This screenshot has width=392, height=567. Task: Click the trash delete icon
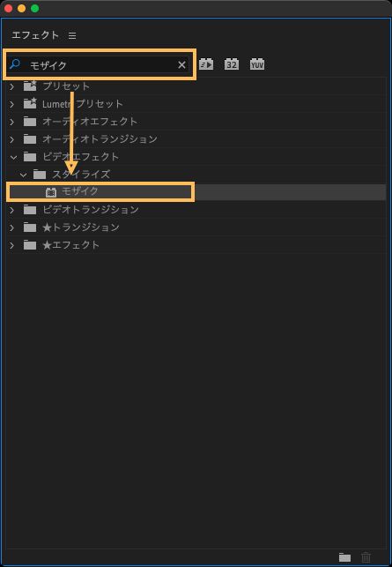[x=366, y=557]
